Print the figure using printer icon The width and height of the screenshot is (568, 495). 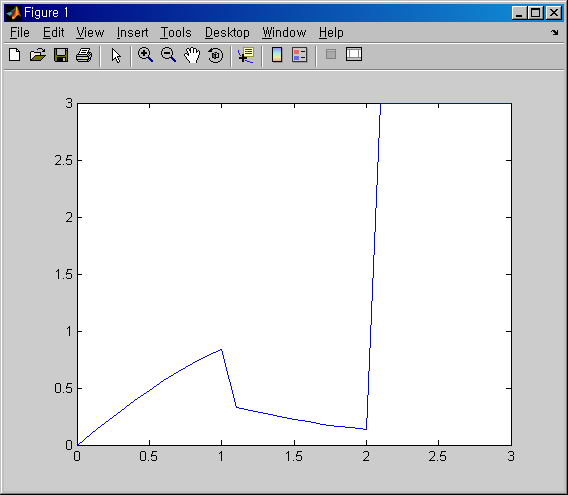pyautogui.click(x=84, y=55)
